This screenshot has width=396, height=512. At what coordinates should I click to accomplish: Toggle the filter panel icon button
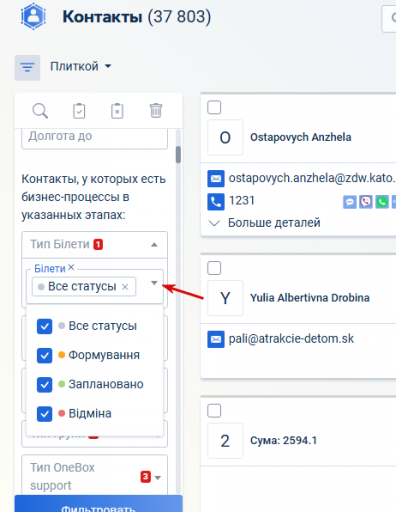pyautogui.click(x=27, y=68)
